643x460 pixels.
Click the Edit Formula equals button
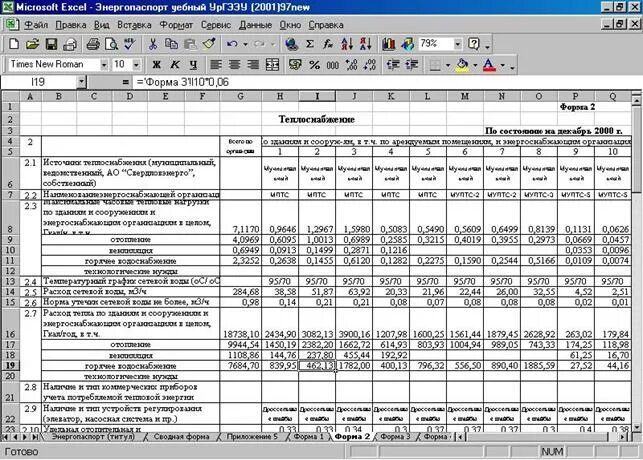coord(125,82)
